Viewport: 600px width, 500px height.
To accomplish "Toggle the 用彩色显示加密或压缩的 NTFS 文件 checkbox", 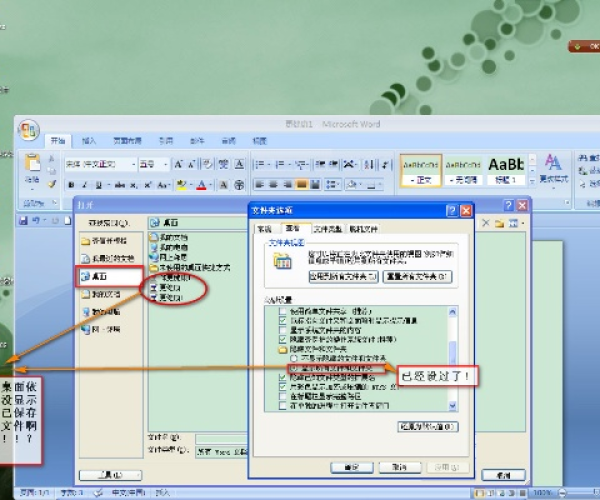I will coord(282,387).
